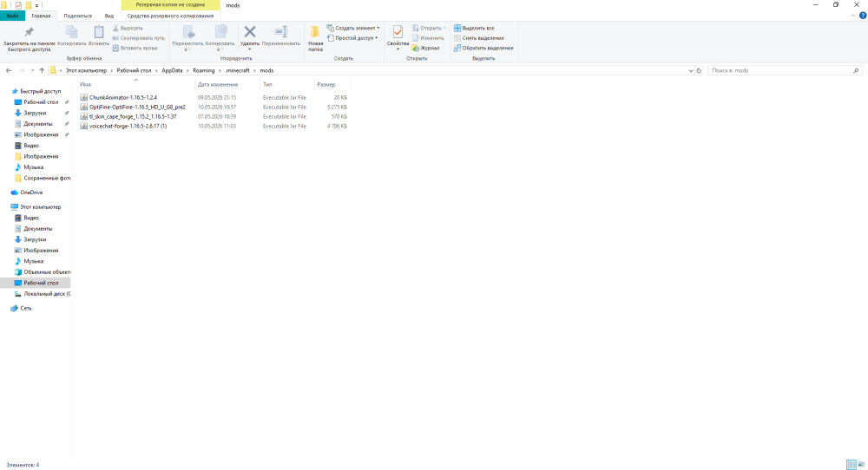Open Музыка under Этот компьютер

point(33,261)
